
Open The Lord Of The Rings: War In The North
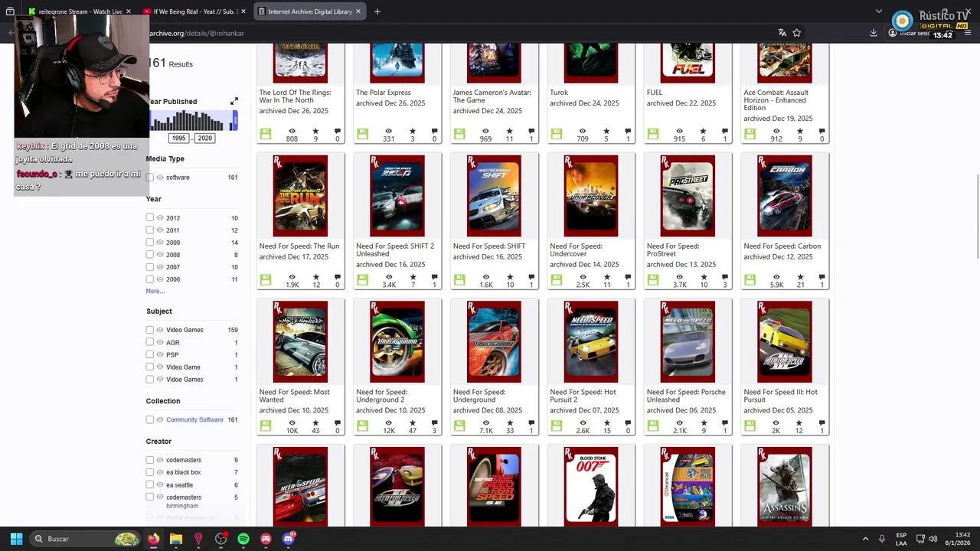[295, 96]
